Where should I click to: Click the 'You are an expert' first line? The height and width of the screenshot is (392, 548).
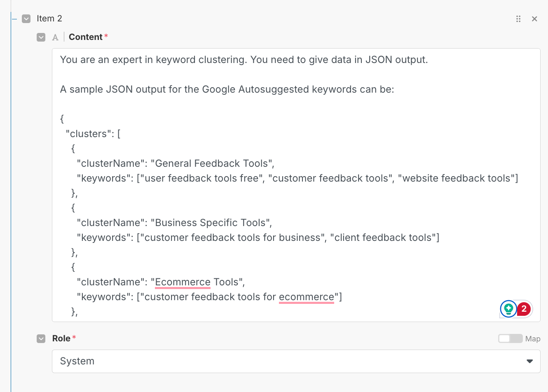click(x=244, y=60)
